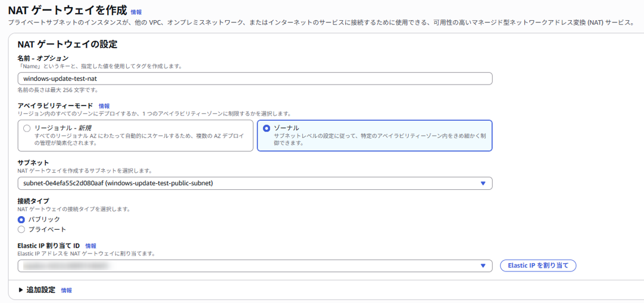Click the name field containing windows-update-test-nat

click(255, 79)
